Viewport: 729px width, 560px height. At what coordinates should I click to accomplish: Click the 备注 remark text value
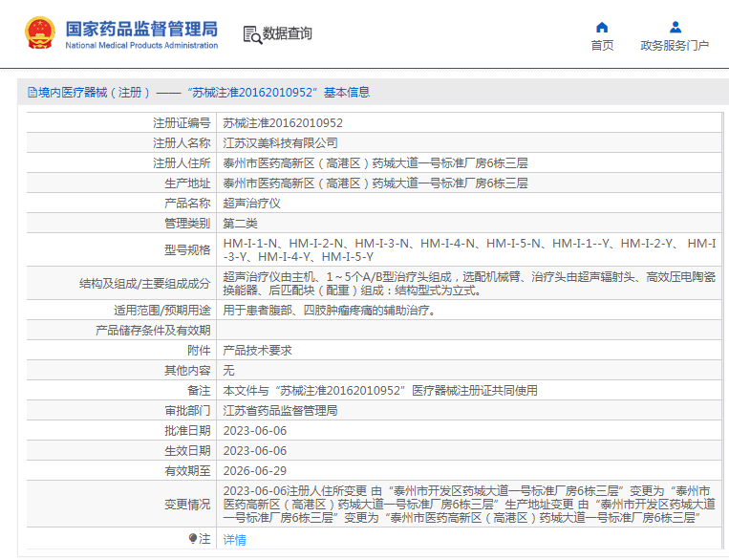tap(380, 390)
